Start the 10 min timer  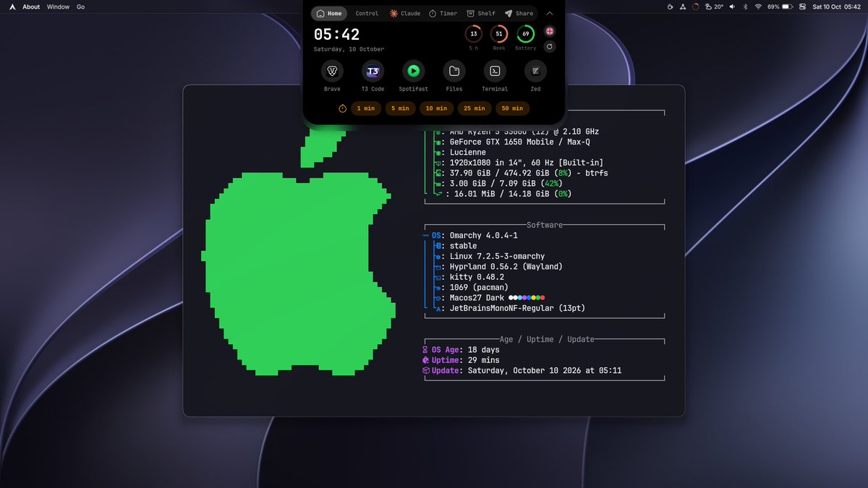tap(437, 108)
